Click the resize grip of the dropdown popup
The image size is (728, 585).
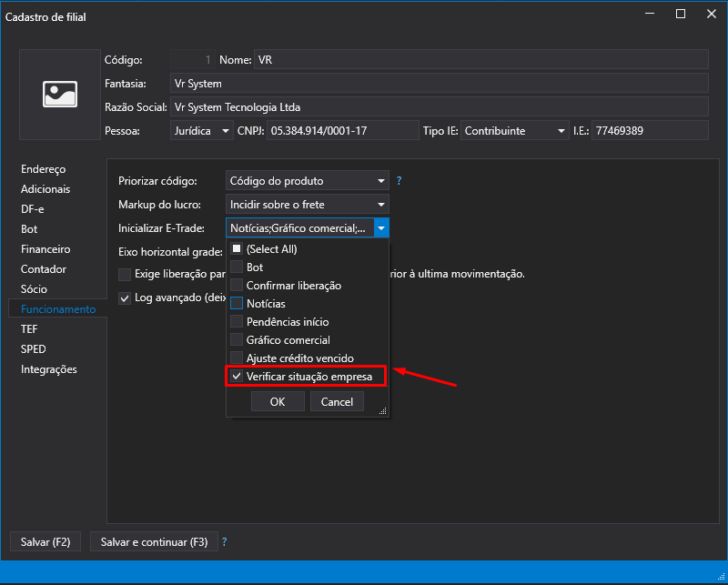(x=383, y=411)
